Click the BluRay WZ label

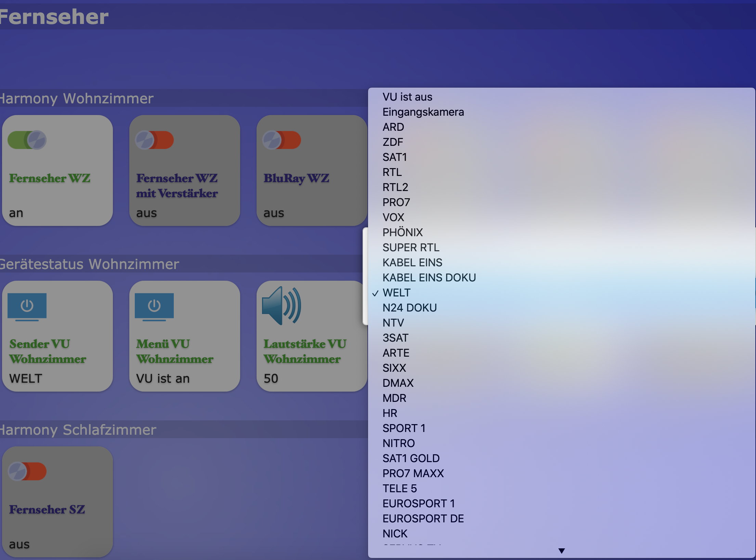[x=297, y=178]
